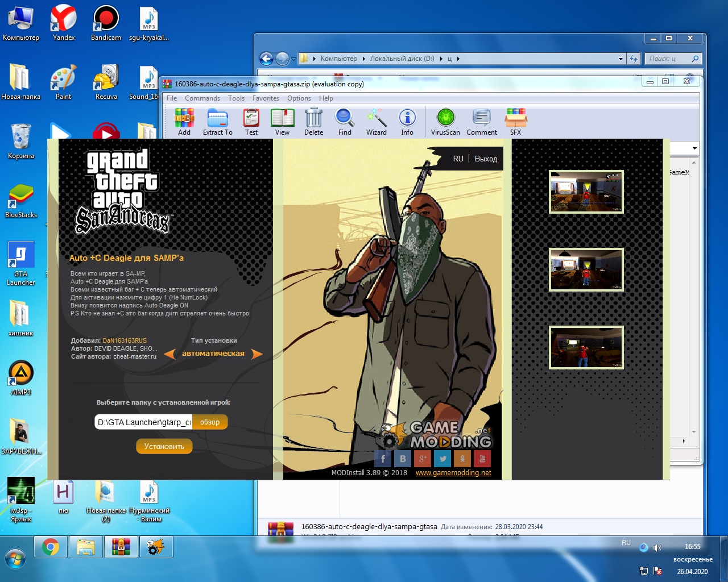728x582 pixels.
Task: Click Chrome icon in taskbar
Action: [x=51, y=547]
